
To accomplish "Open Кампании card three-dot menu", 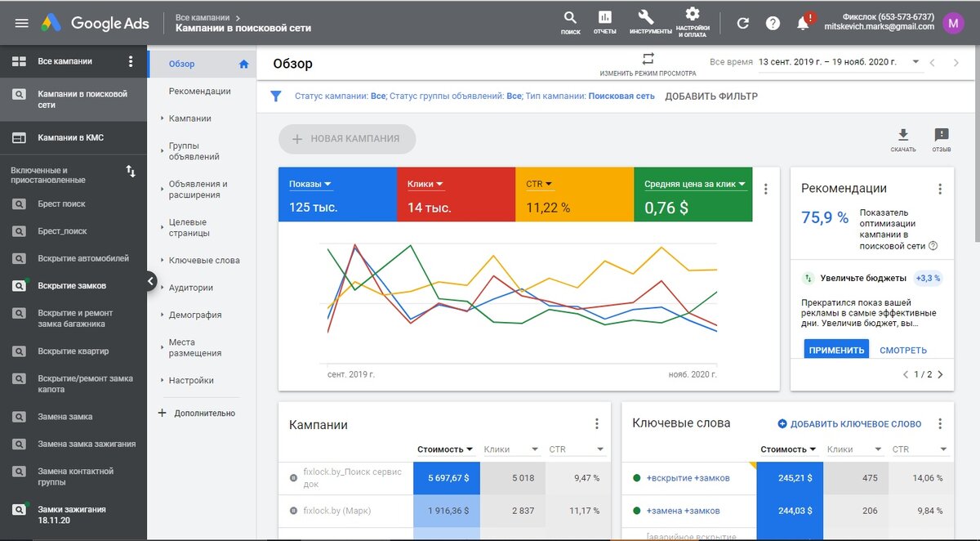I will click(597, 423).
